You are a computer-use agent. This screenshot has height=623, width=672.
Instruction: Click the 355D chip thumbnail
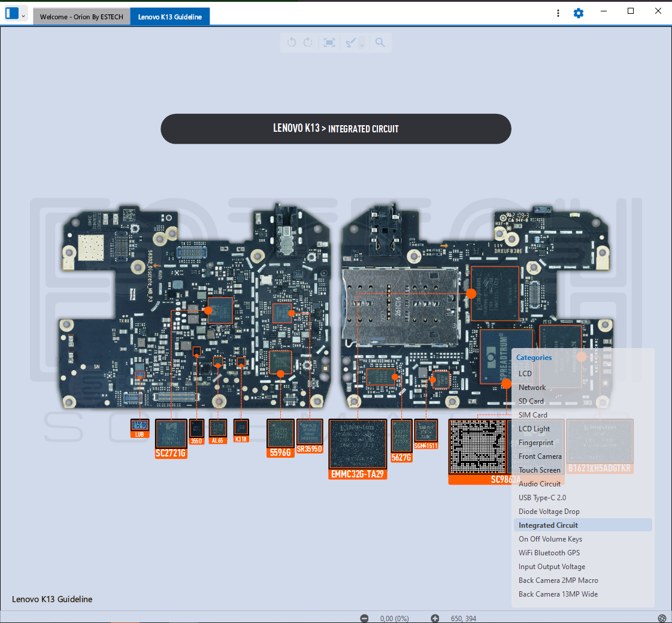click(196, 432)
